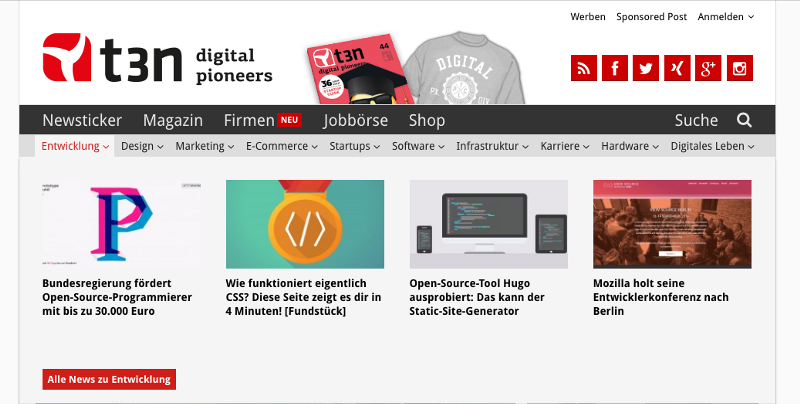800x404 pixels.
Task: Open the code medal article thumbnail
Action: 305,224
